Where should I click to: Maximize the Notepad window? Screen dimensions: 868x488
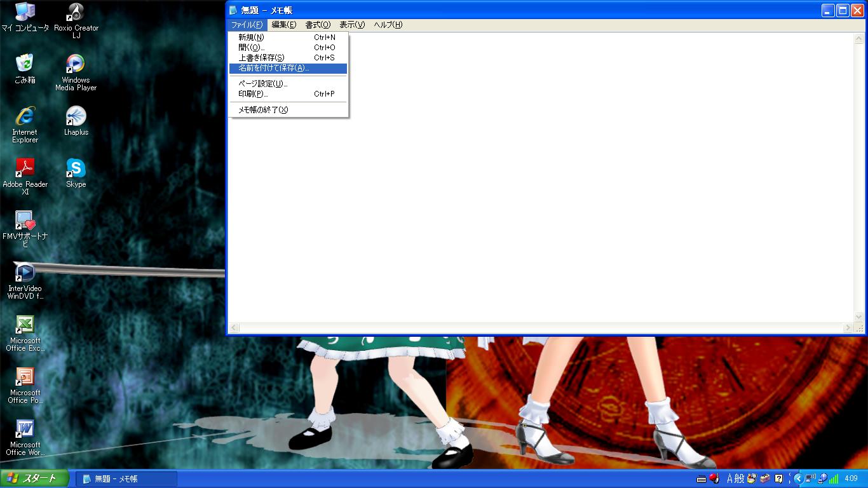(x=843, y=10)
